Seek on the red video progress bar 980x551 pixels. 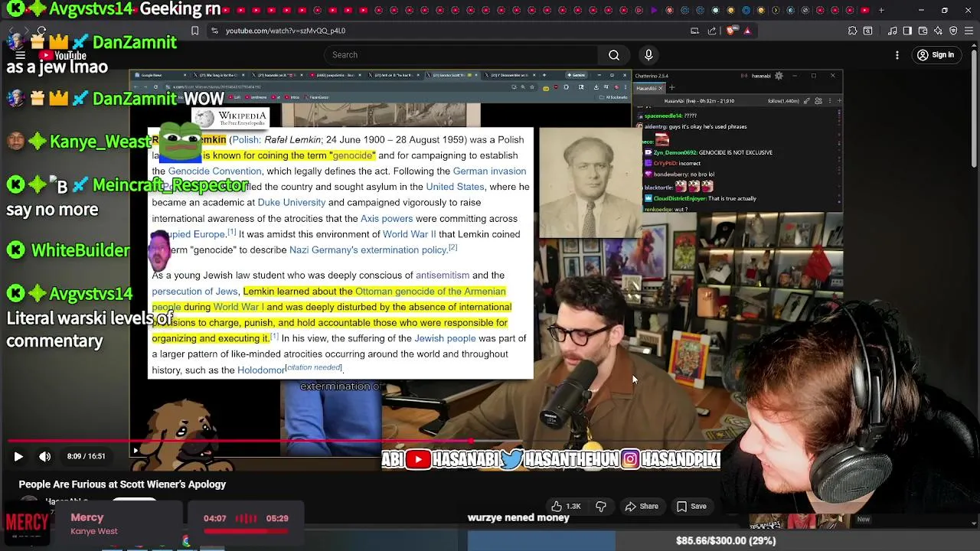[x=490, y=442]
